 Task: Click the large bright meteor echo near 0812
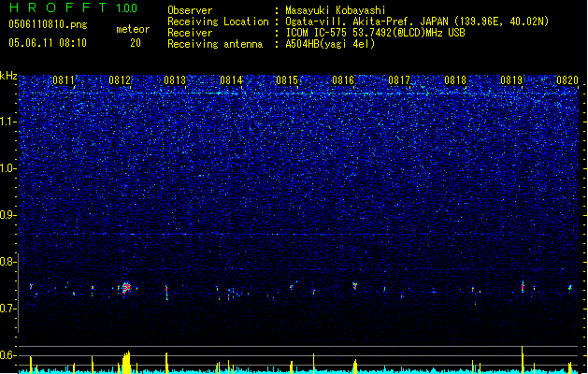tap(125, 288)
